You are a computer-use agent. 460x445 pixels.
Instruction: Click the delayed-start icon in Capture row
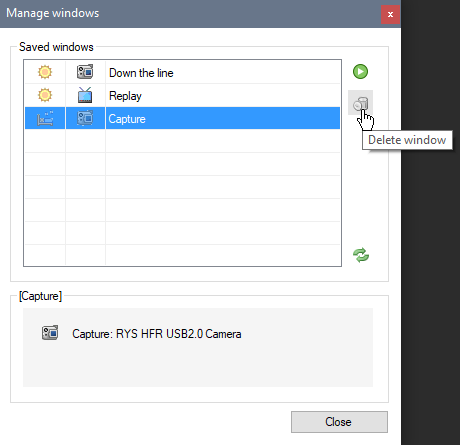click(45, 118)
